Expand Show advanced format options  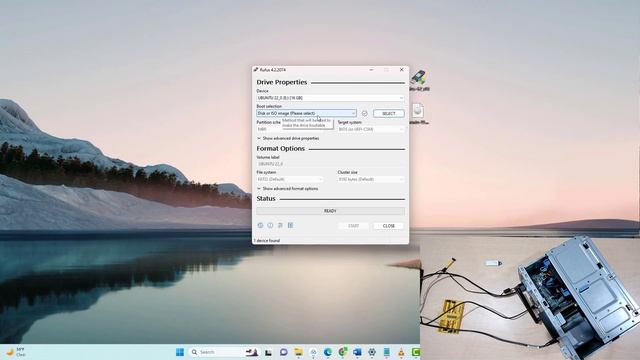pyautogui.click(x=287, y=189)
